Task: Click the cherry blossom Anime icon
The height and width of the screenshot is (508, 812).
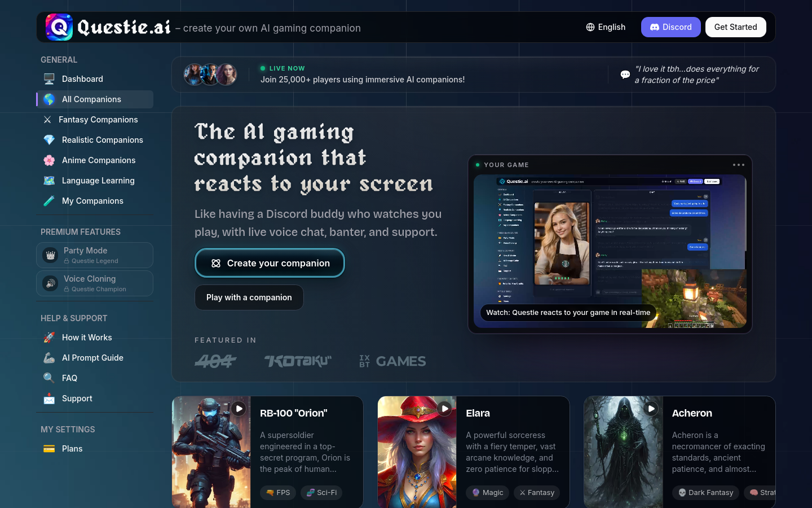Action: click(49, 160)
